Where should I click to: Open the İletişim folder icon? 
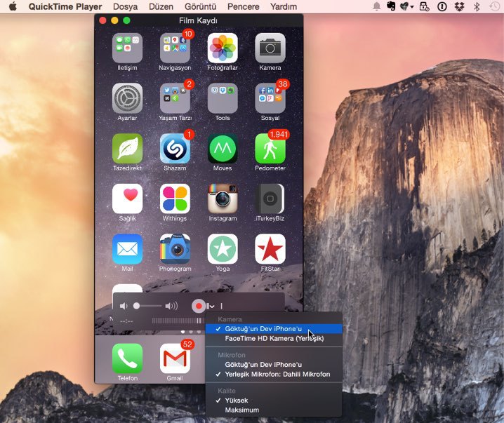pos(127,48)
